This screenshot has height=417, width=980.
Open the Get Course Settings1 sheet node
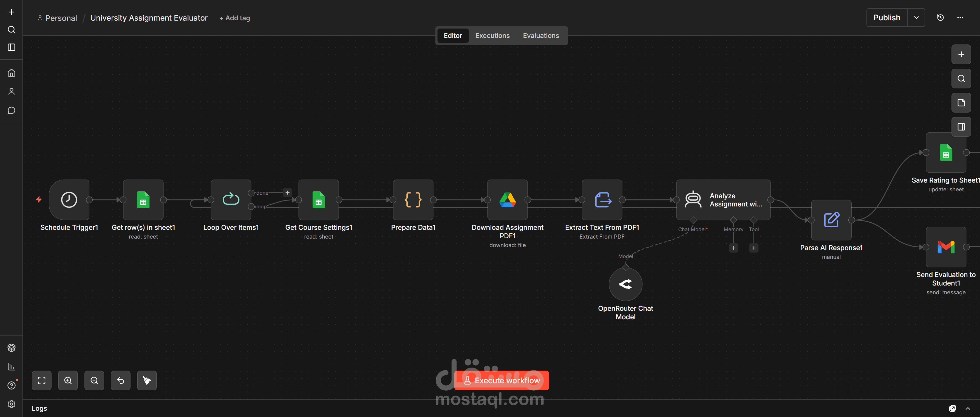(x=318, y=200)
